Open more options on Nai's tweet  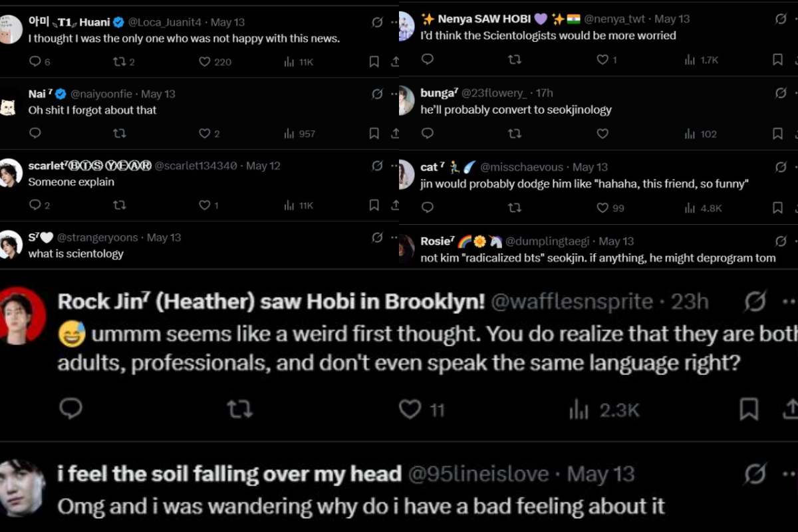[394, 94]
